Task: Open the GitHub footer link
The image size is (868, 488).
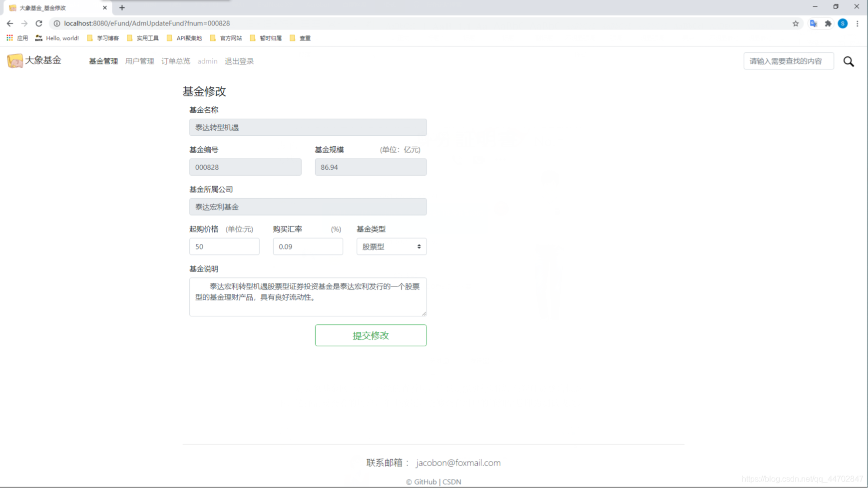Action: (425, 482)
